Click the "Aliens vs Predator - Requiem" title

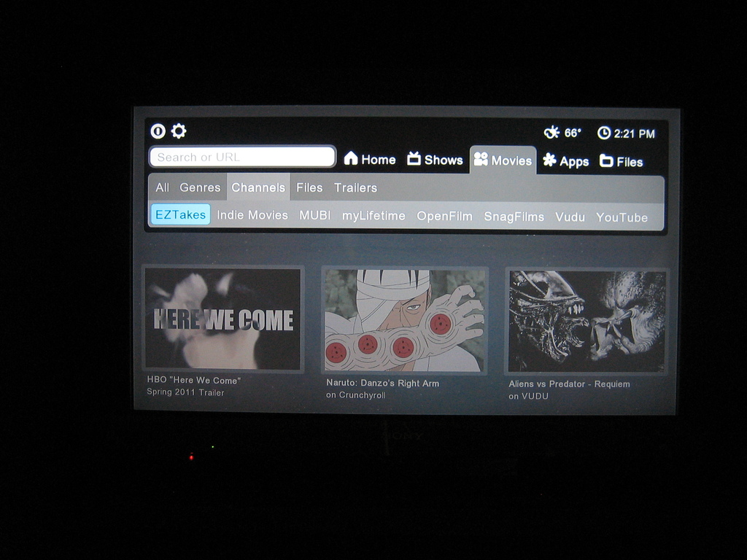(569, 384)
